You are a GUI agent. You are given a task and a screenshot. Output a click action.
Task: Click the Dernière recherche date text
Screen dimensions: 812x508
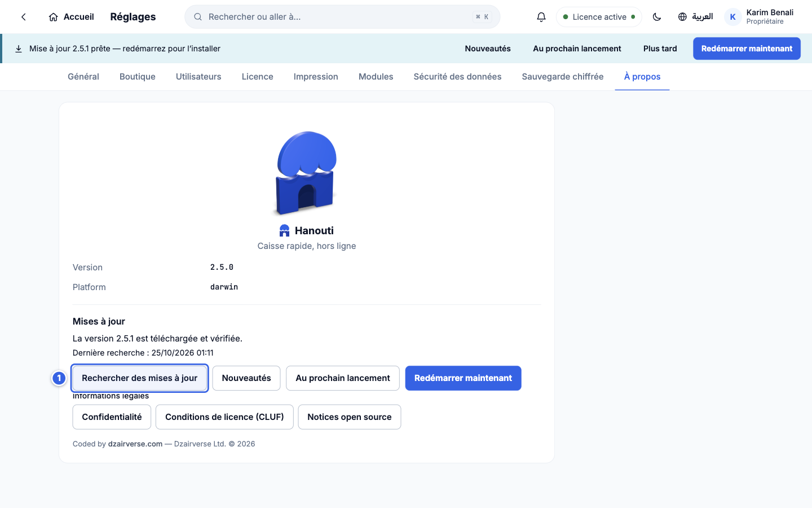[143, 353]
